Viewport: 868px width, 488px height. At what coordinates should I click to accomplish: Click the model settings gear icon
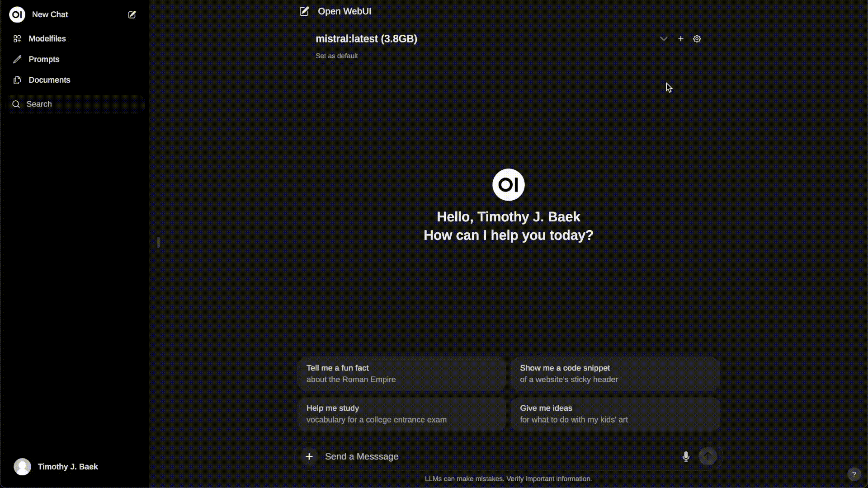[696, 39]
